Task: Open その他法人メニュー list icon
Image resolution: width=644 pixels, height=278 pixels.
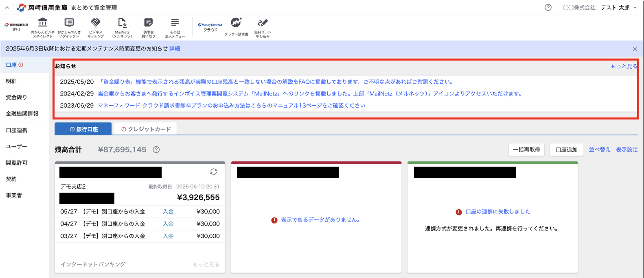Action: pyautogui.click(x=175, y=28)
